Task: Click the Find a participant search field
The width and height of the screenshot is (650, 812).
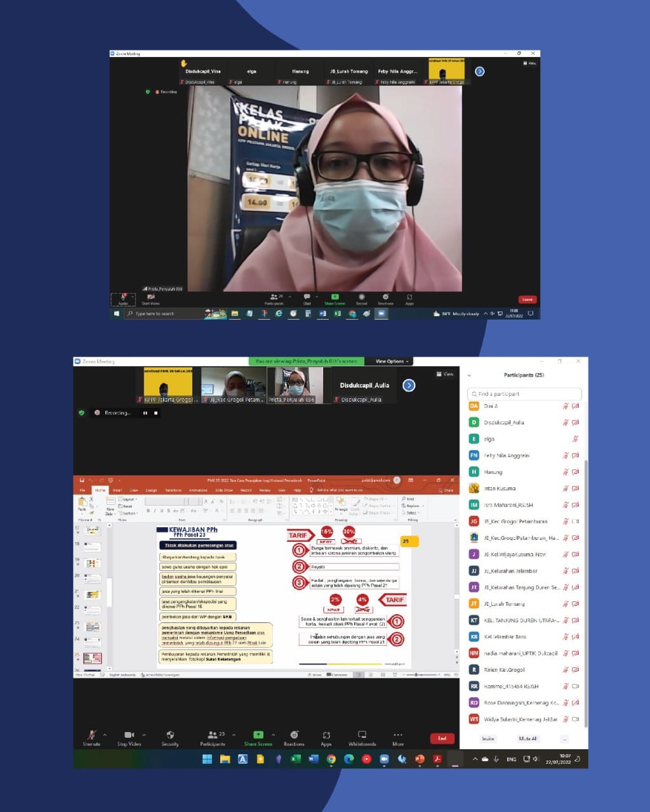Action: point(524,394)
